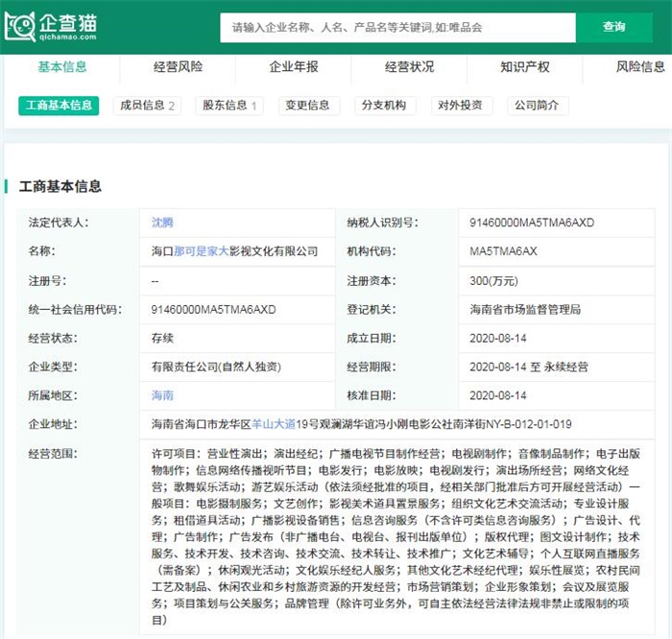Click the 企业地址 row label
The image size is (672, 639).
pyautogui.click(x=53, y=424)
